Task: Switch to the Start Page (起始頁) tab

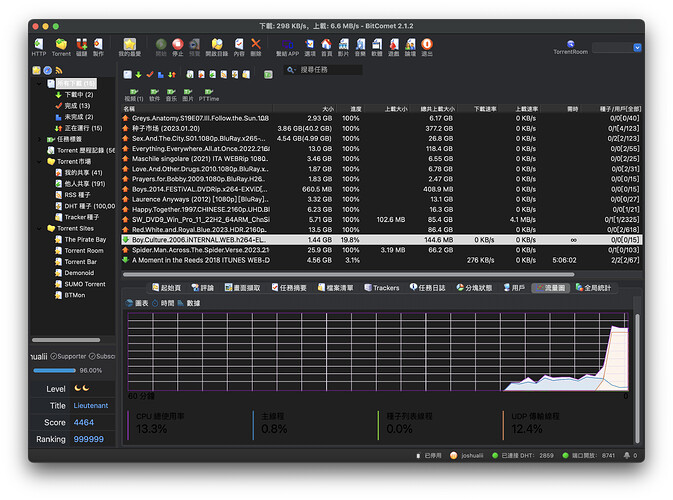Action: click(167, 288)
